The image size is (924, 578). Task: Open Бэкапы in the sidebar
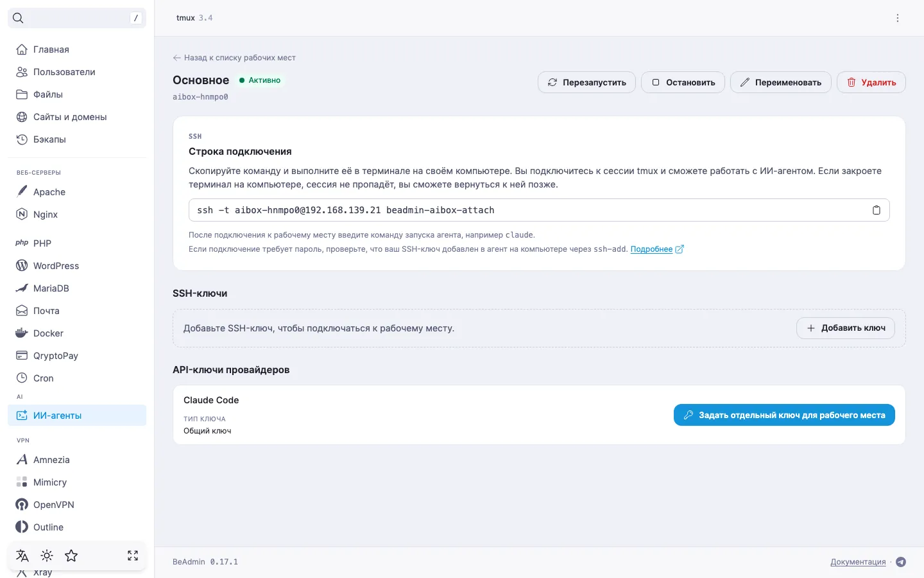coord(77,139)
